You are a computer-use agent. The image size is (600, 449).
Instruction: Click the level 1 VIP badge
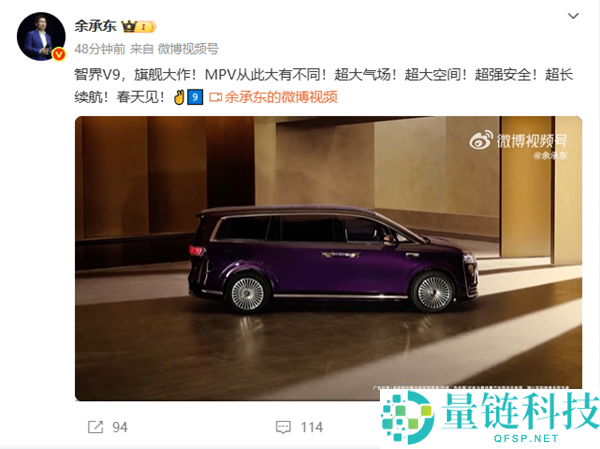coord(147,26)
